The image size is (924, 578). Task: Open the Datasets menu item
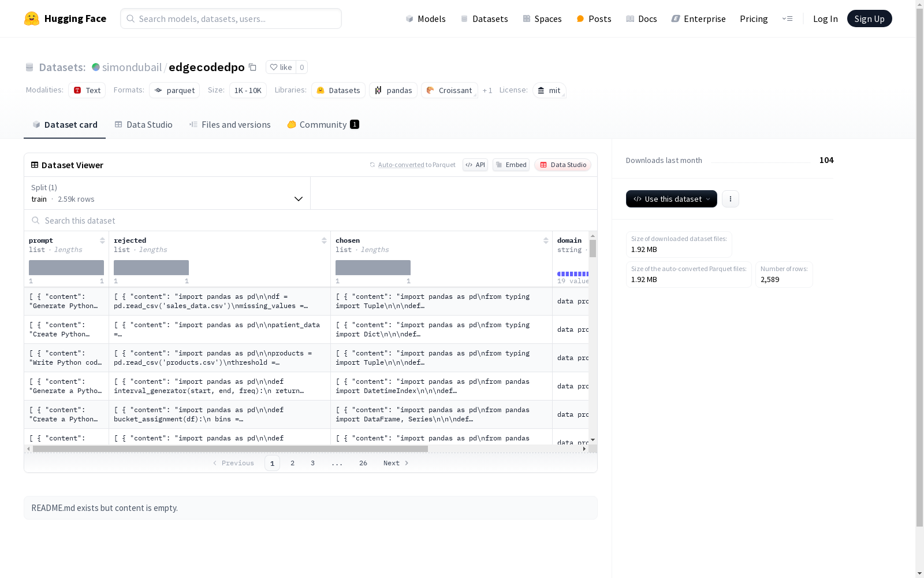(x=484, y=18)
